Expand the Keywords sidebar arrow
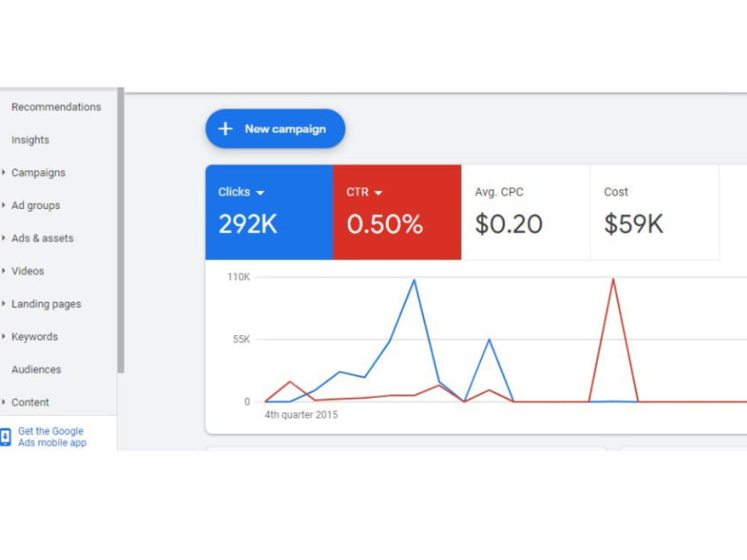This screenshot has height=560, width=747. (3, 337)
